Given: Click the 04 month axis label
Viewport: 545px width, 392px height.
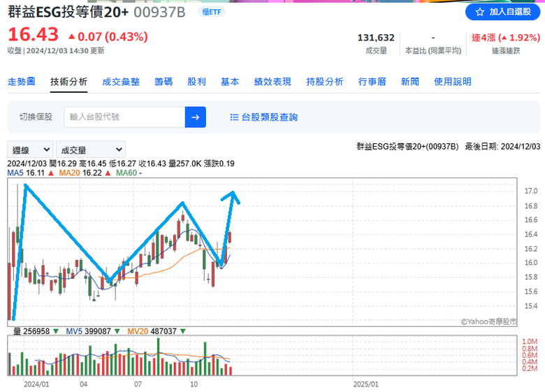Looking at the screenshot, I should pyautogui.click(x=83, y=384).
